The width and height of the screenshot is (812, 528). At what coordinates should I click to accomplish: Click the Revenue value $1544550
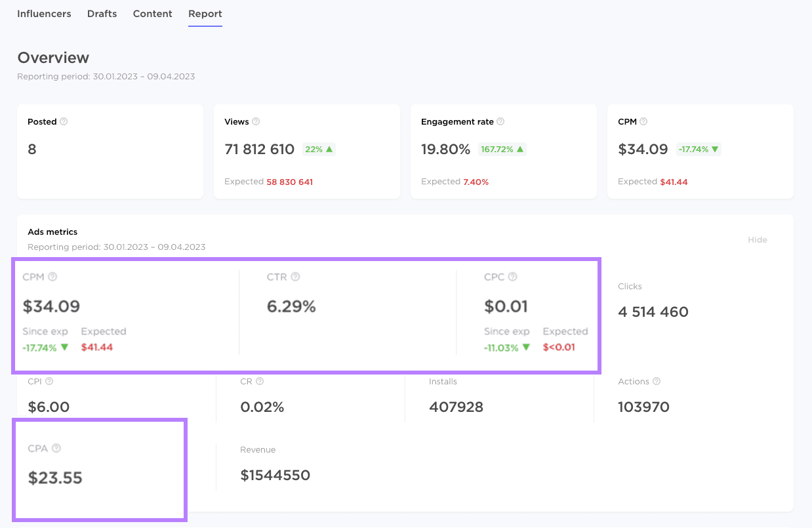[275, 475]
